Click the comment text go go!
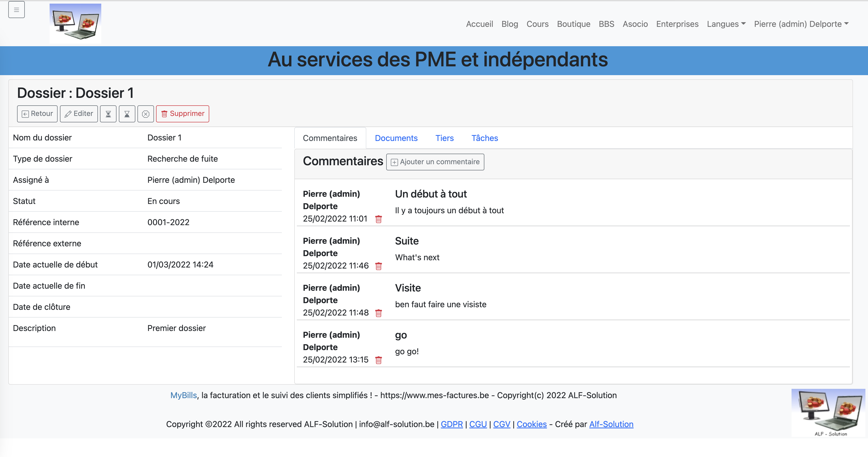Image resolution: width=868 pixels, height=457 pixels. pyautogui.click(x=407, y=352)
